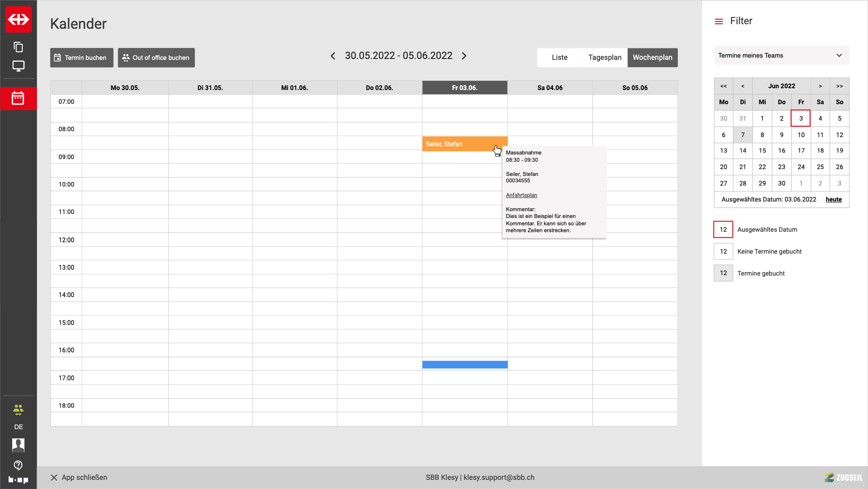Screen dimensions: 868x489
Task: Open the Anfahrtsplan link in tooltip
Action: pos(521,195)
